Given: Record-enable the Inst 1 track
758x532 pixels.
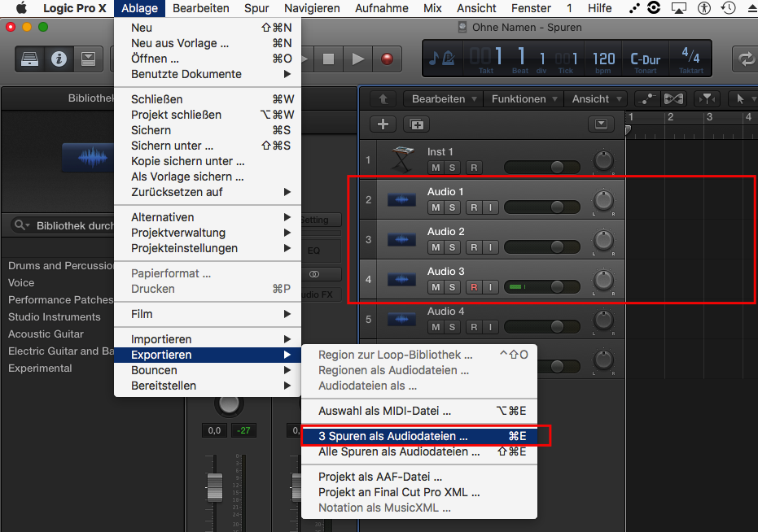Looking at the screenshot, I should click(474, 168).
